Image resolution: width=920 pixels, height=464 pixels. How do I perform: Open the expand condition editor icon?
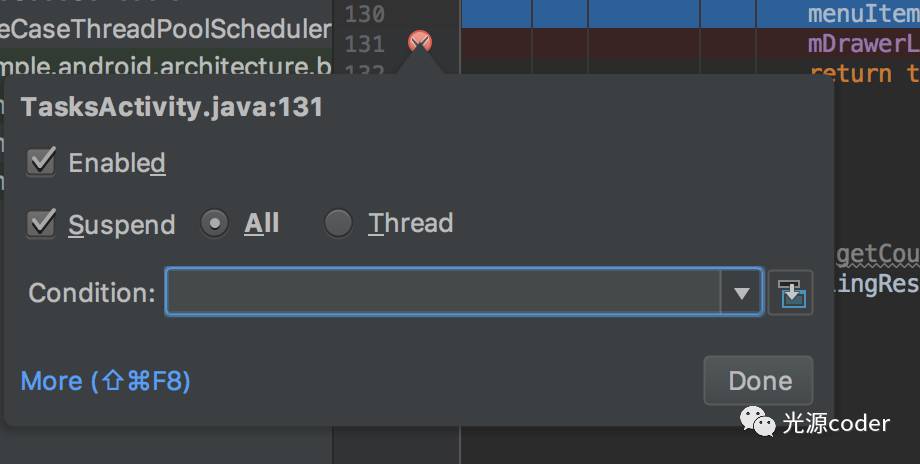791,293
